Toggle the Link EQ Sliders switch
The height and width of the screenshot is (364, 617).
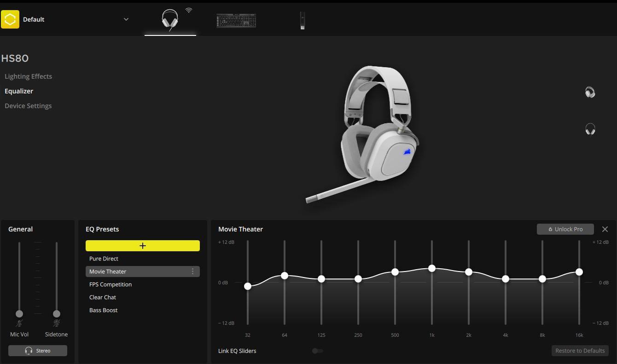click(317, 351)
